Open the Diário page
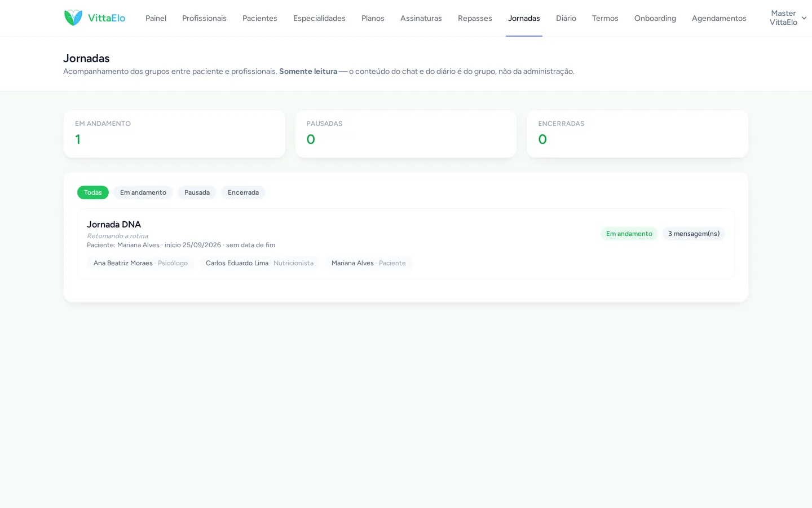812x508 pixels. click(566, 18)
